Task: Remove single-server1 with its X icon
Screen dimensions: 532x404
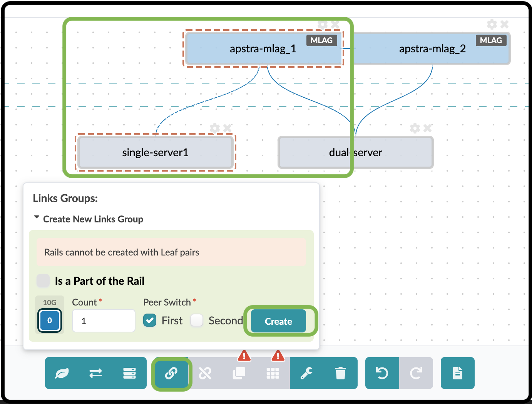Action: (227, 128)
